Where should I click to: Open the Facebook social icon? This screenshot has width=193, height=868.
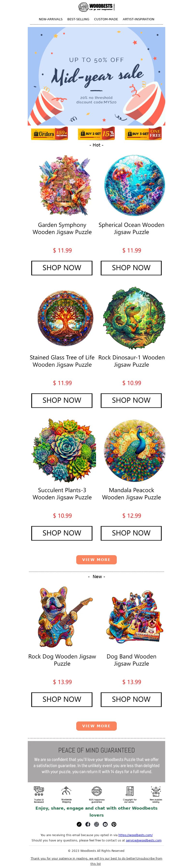coord(88,824)
